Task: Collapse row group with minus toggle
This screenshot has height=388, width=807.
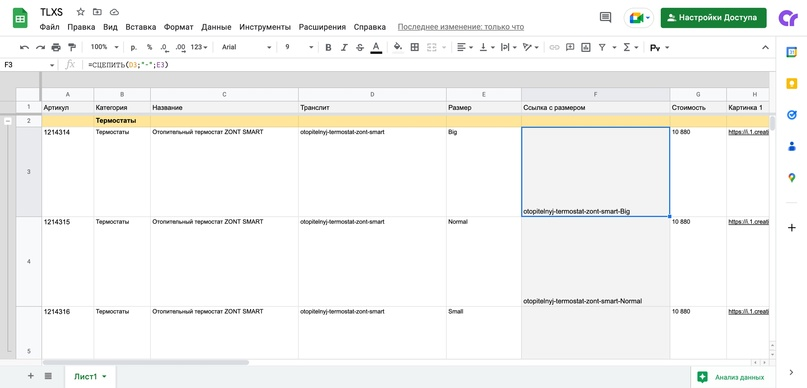Action: (x=8, y=121)
